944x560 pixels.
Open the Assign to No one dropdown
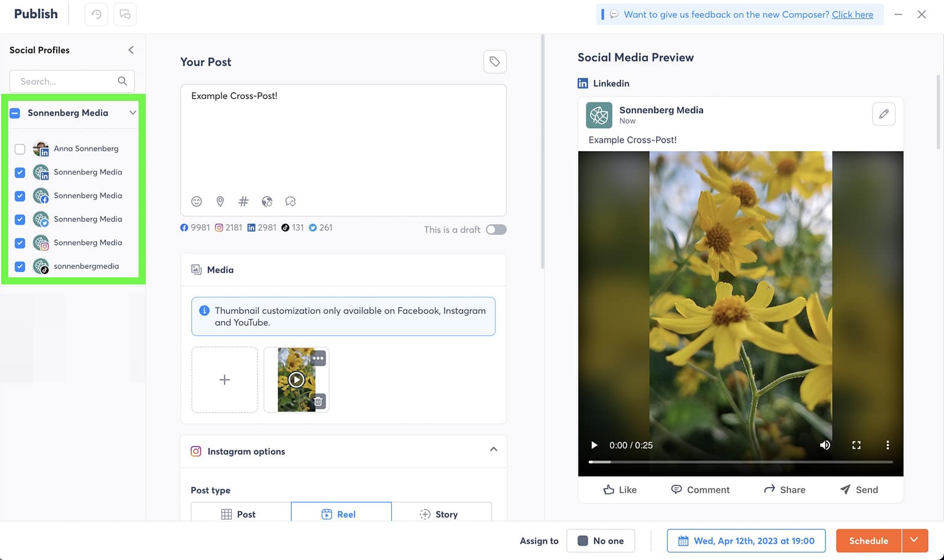point(601,541)
